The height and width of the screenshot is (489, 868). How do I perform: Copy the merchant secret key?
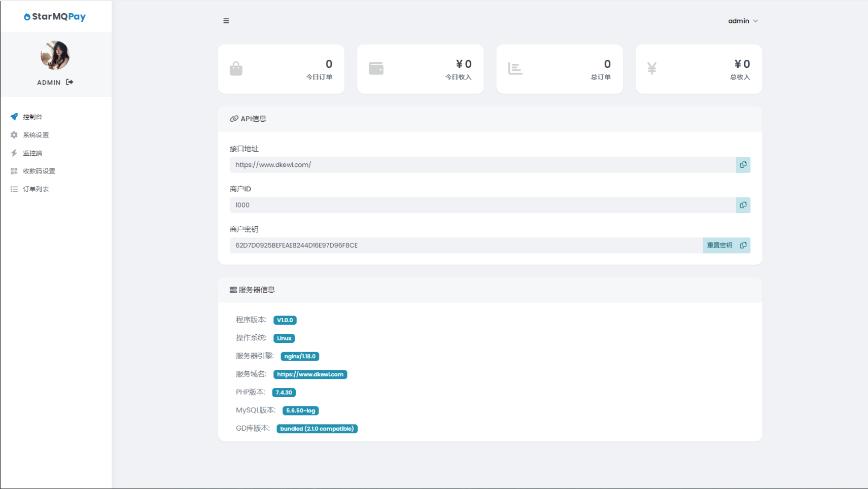click(743, 246)
